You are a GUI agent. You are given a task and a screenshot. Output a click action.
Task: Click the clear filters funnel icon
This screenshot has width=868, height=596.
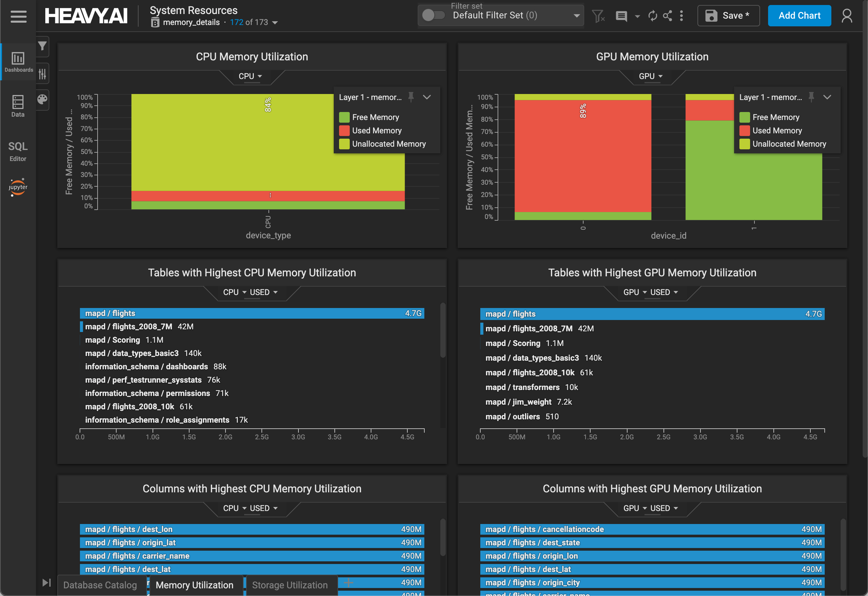[598, 16]
